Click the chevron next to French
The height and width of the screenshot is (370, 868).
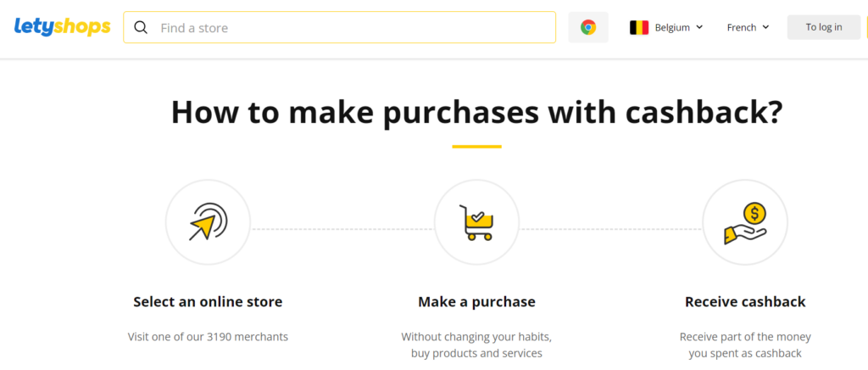[x=765, y=27]
